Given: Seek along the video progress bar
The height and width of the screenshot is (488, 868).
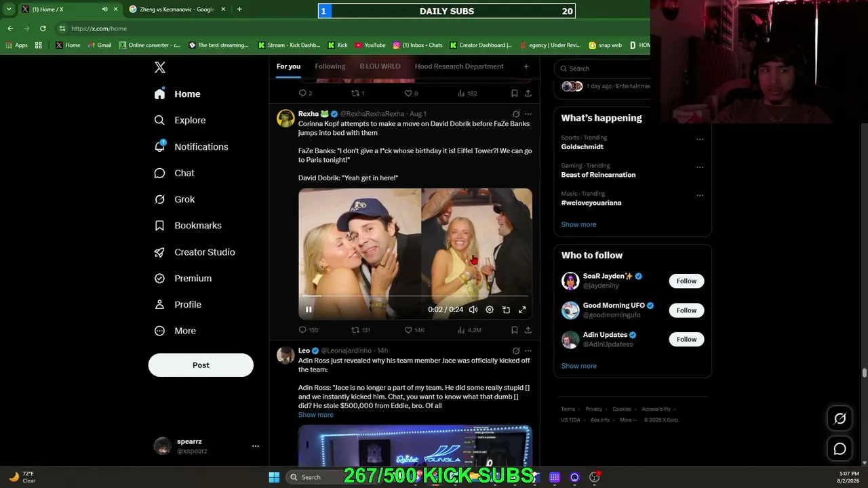Looking at the screenshot, I should pos(415,296).
